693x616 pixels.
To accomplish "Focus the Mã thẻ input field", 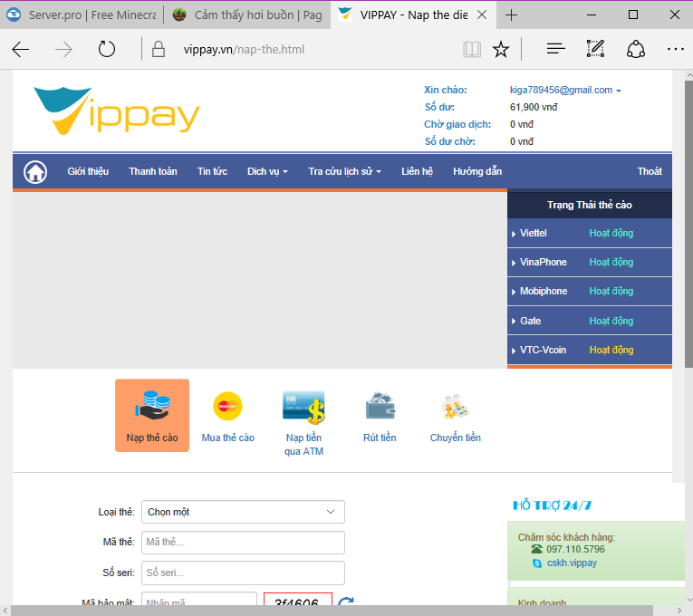I will pos(243,543).
